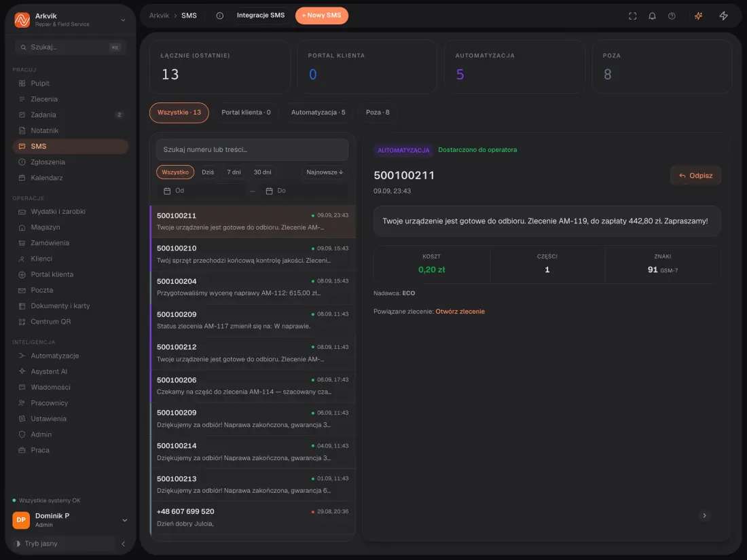
Task: Click the lightning bolt quick actions icon
Action: click(723, 16)
